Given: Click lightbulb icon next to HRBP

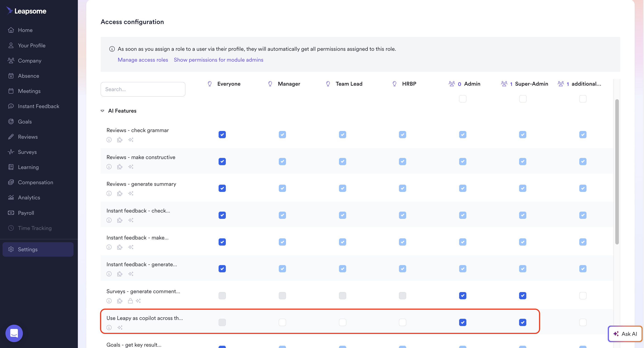Looking at the screenshot, I should (394, 84).
